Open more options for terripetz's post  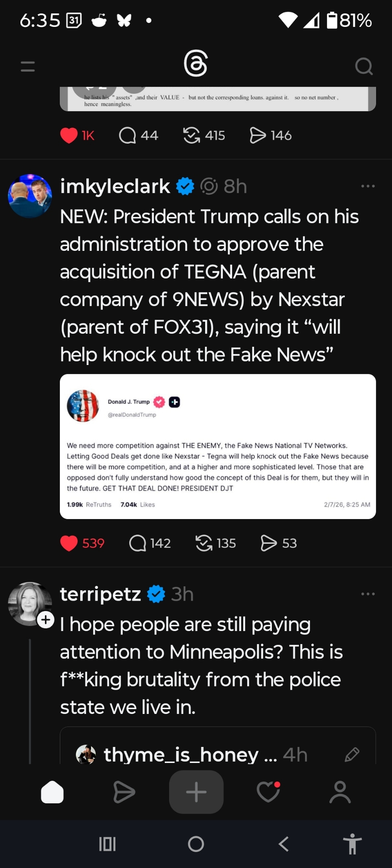(x=368, y=594)
